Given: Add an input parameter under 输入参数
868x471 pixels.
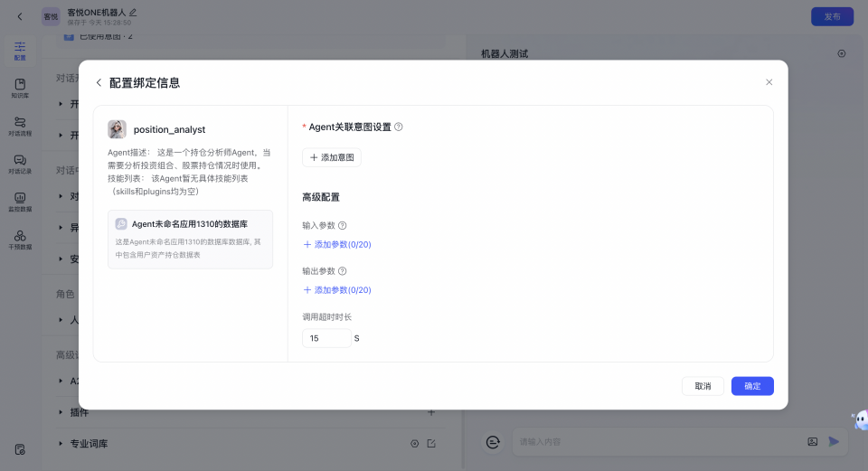Looking at the screenshot, I should [x=337, y=244].
